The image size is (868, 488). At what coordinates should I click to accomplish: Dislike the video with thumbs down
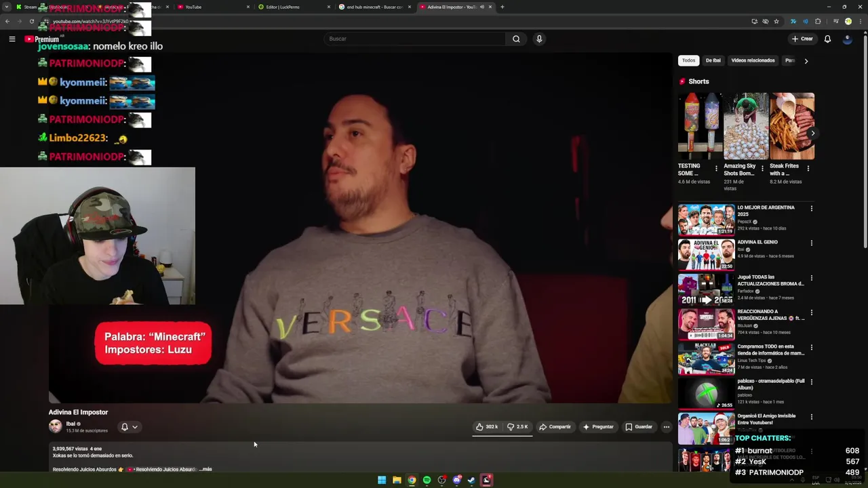[x=517, y=427]
